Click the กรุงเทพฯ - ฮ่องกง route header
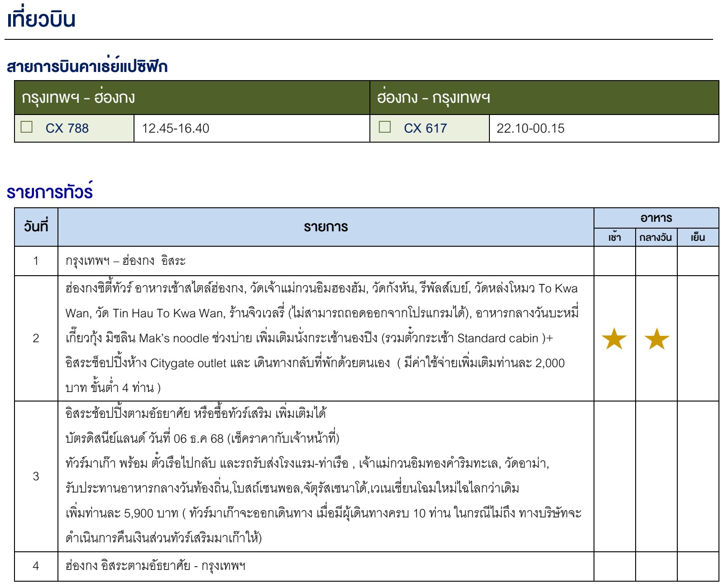Image resolution: width=728 pixels, height=588 pixels. (78, 98)
